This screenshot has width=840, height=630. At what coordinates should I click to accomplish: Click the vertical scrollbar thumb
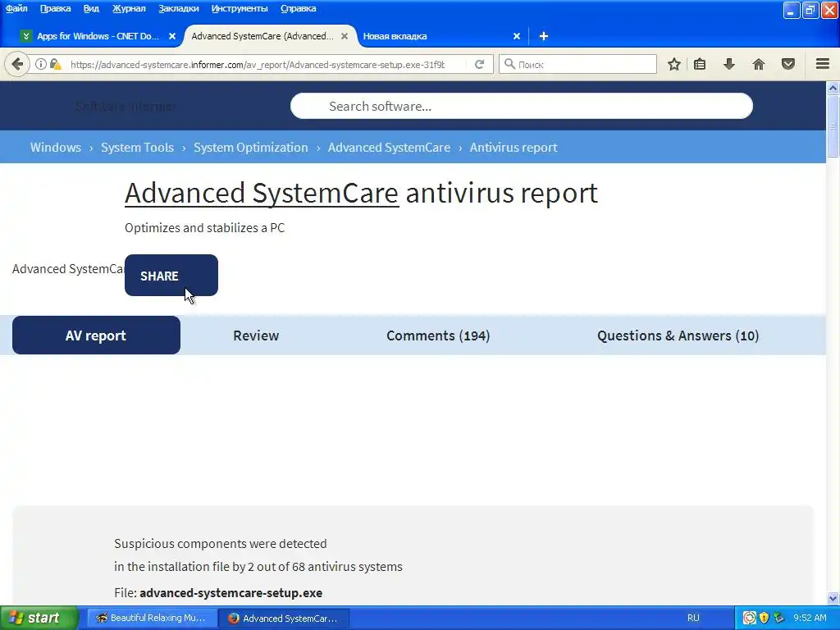click(833, 126)
